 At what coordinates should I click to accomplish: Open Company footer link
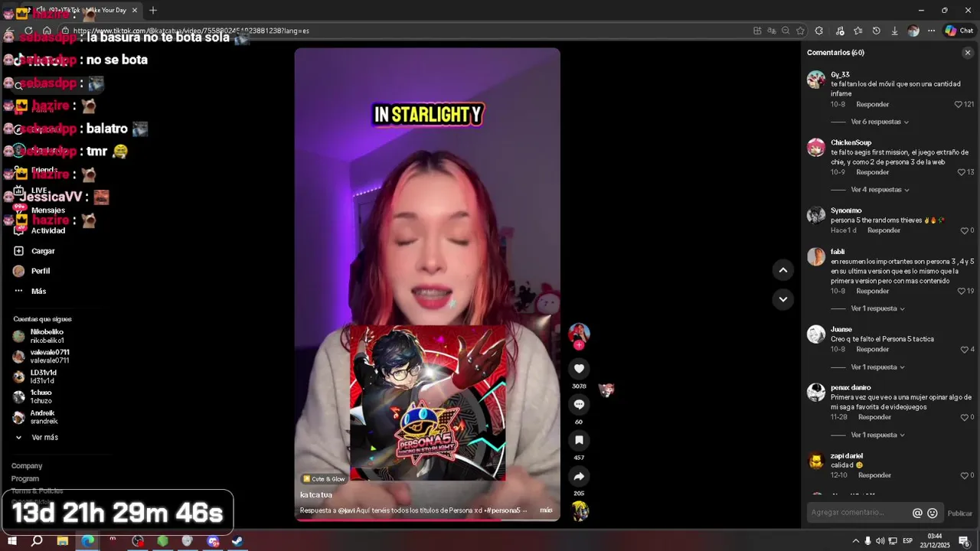[27, 466]
